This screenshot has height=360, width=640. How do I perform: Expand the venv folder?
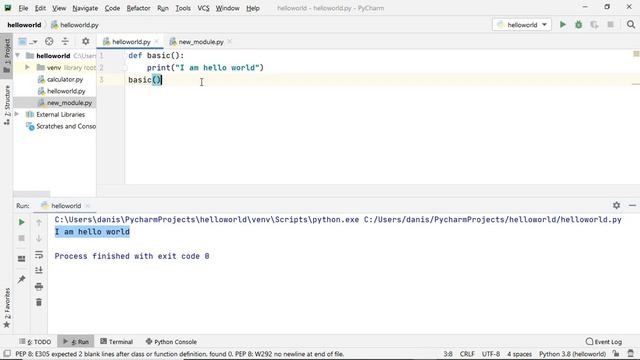pyautogui.click(x=27, y=67)
